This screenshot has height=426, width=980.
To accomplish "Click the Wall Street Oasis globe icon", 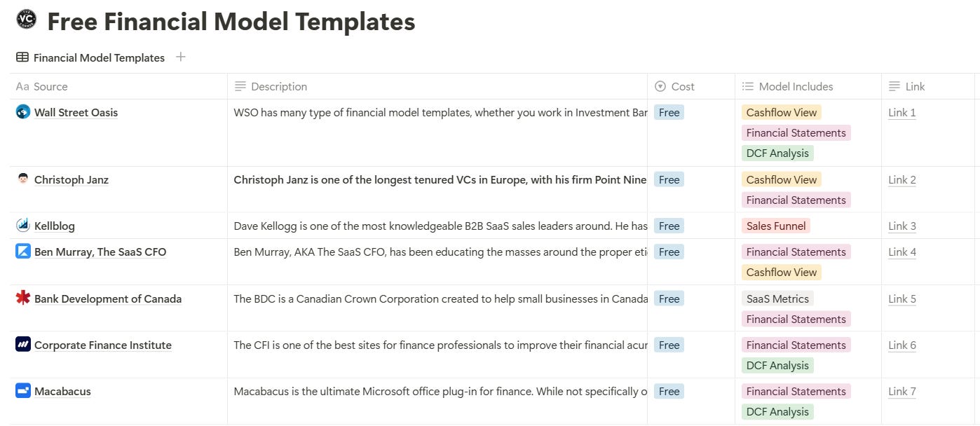I will (23, 112).
